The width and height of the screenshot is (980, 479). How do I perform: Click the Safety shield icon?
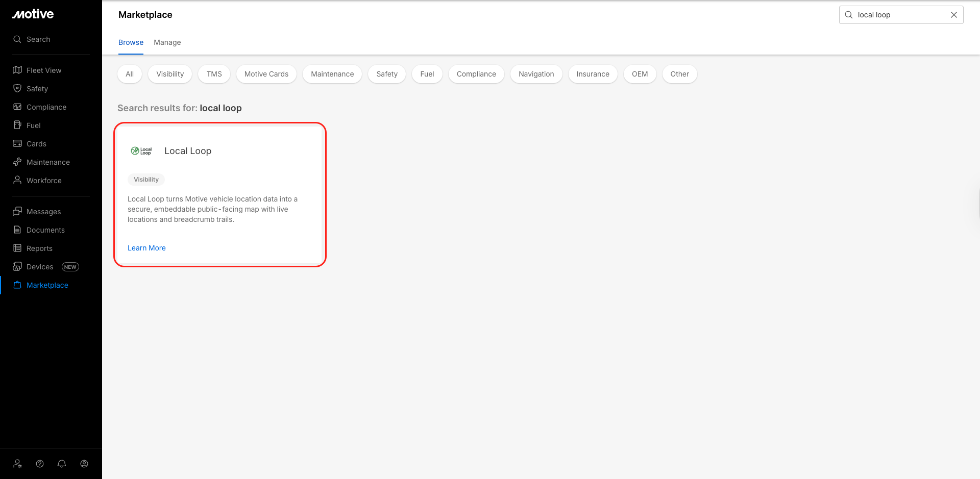coord(17,89)
